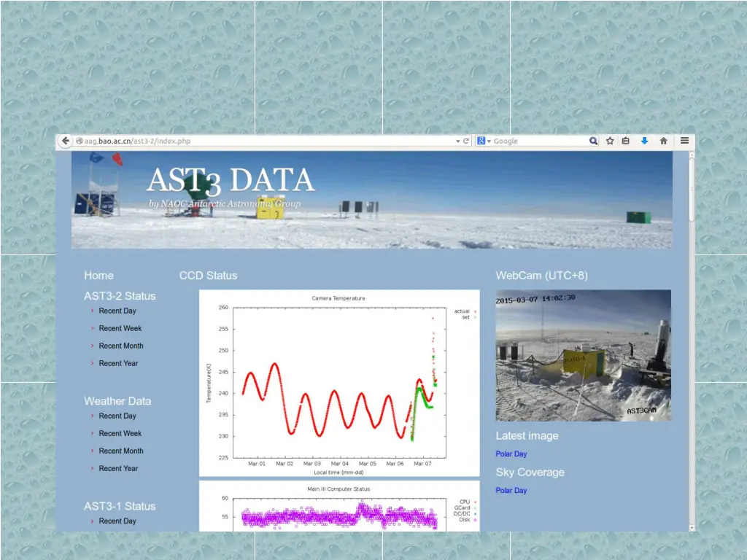Click the NAOC Antarctic Astronomy Group subtitle
Screen dimensions: 747x560
click(x=225, y=204)
